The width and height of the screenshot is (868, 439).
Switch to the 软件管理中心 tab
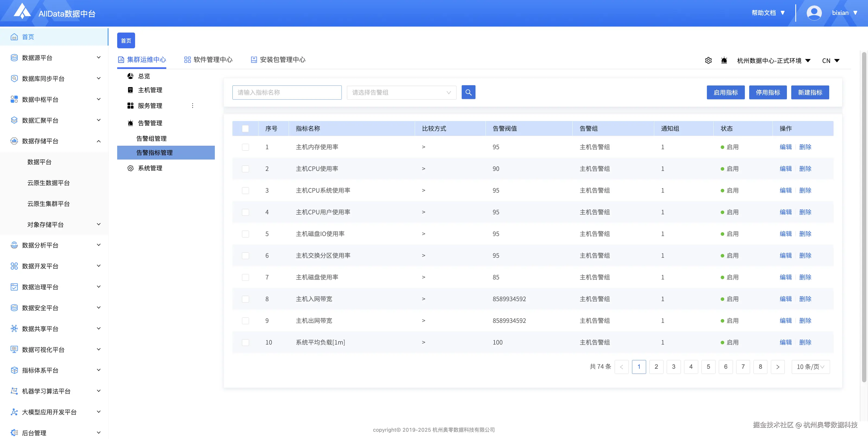tap(213, 60)
